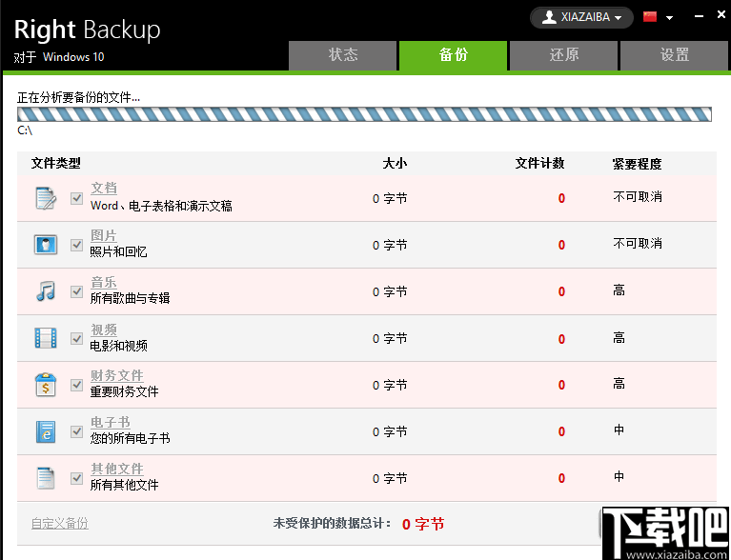Click the user avatar icon beside XIAZAIBA

pyautogui.click(x=549, y=18)
